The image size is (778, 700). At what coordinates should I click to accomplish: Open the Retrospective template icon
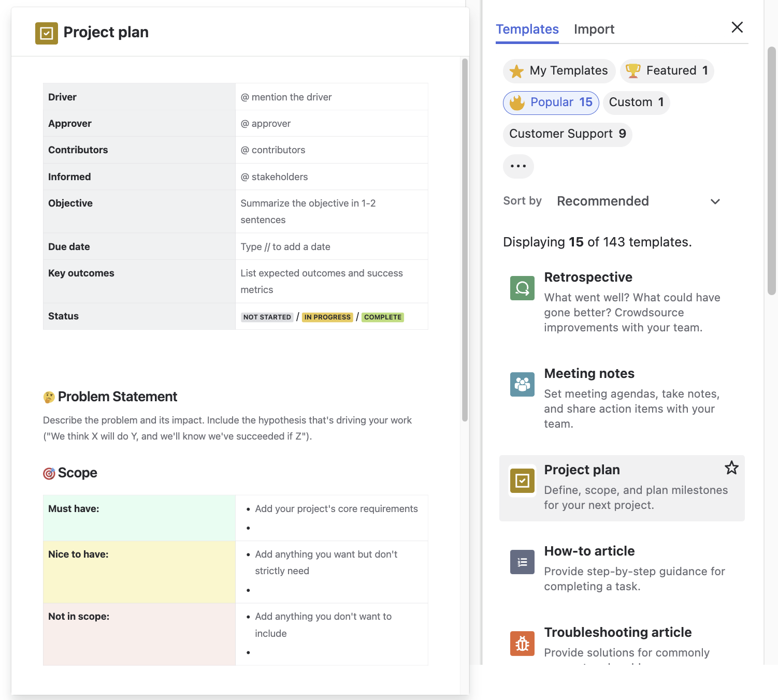point(522,288)
